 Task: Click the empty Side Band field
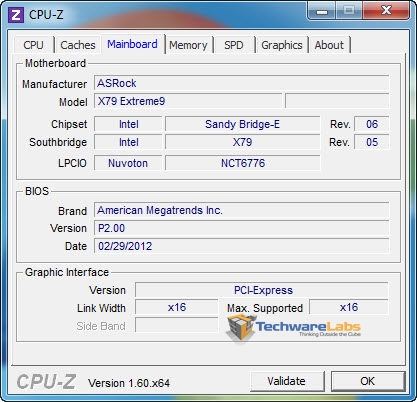tap(177, 325)
